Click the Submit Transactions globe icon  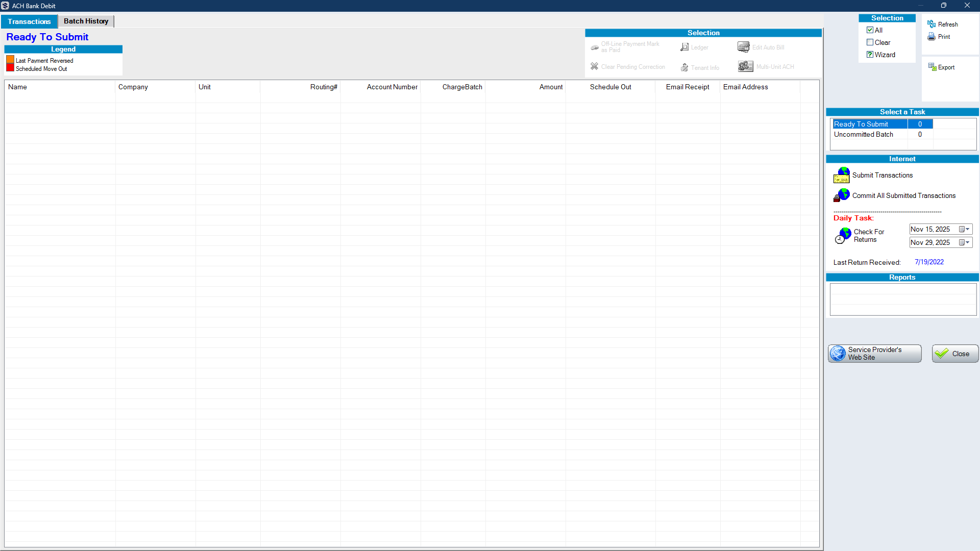[841, 175]
